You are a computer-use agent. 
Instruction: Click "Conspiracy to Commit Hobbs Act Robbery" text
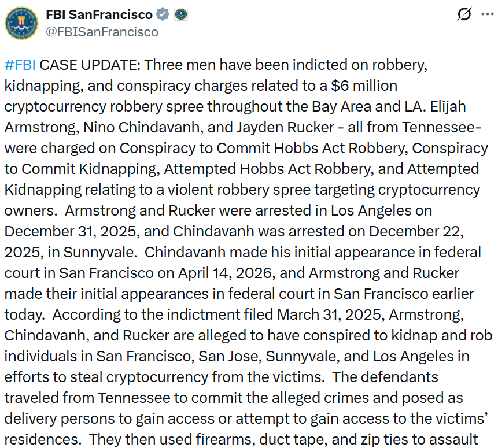pos(264,149)
